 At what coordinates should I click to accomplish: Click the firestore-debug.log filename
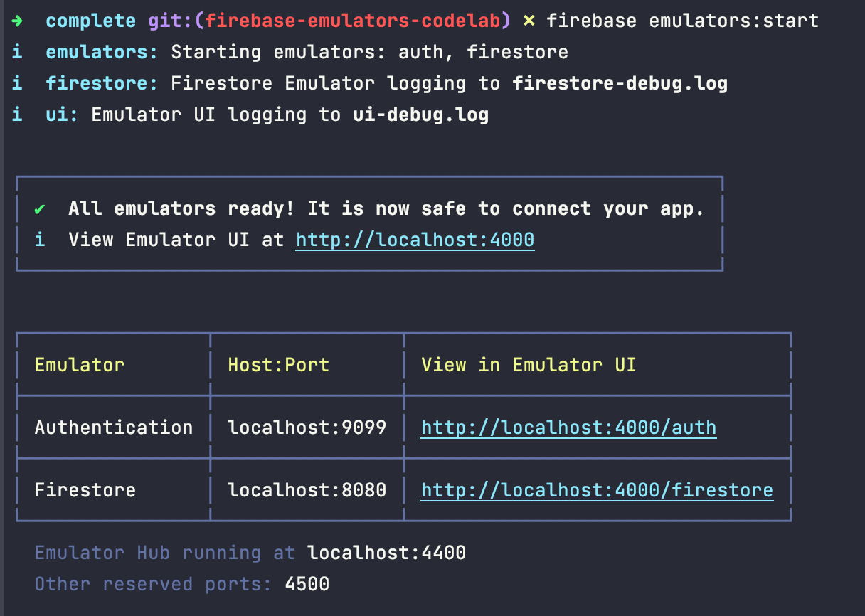pos(620,83)
